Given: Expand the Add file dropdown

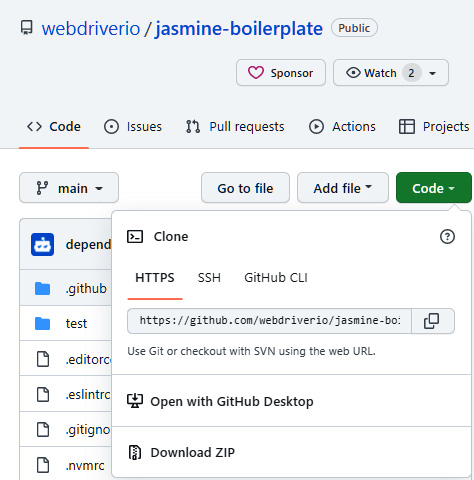Looking at the screenshot, I should tap(343, 188).
